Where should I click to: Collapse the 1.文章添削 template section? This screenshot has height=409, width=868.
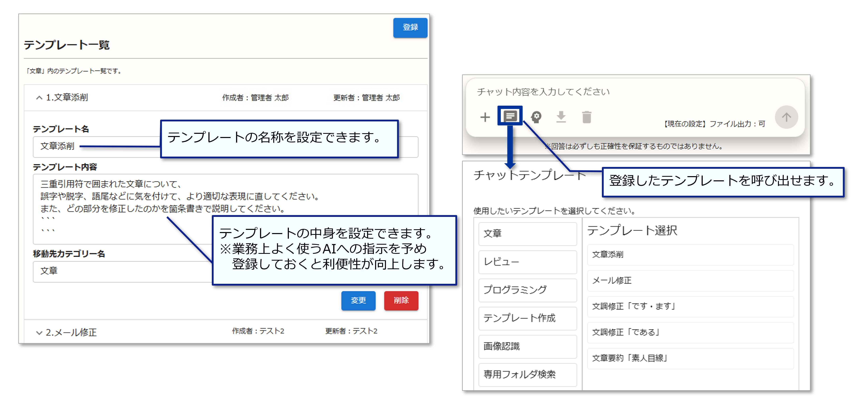coord(39,98)
